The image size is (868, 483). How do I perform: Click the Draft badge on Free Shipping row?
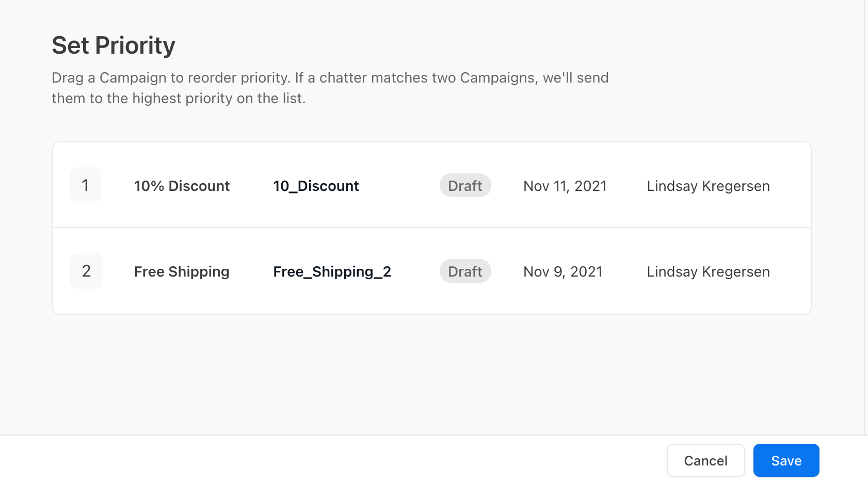pos(465,271)
